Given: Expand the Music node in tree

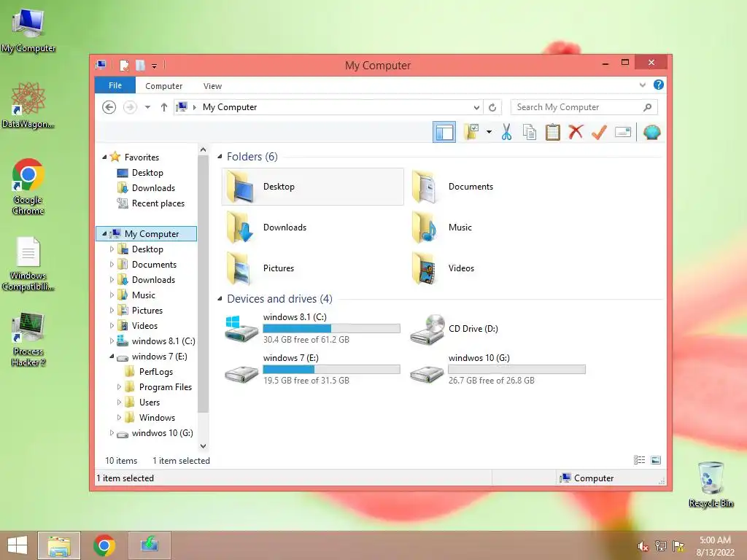Looking at the screenshot, I should 112,295.
